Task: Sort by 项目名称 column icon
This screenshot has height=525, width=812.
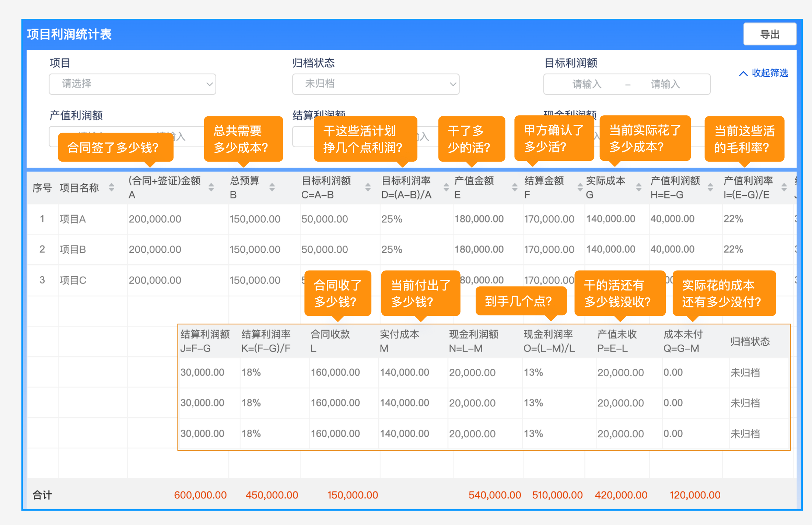Action: click(x=112, y=187)
